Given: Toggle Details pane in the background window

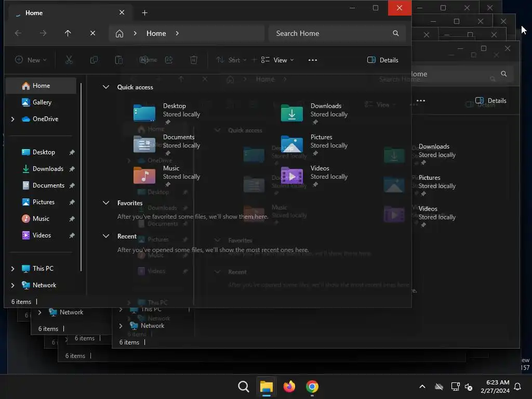Looking at the screenshot, I should tap(491, 100).
